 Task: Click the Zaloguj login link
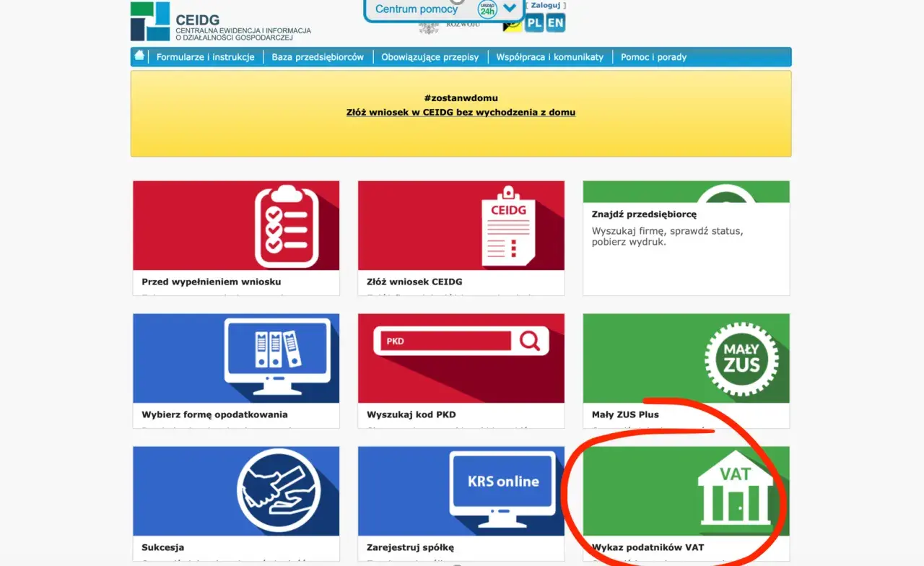[x=546, y=6]
